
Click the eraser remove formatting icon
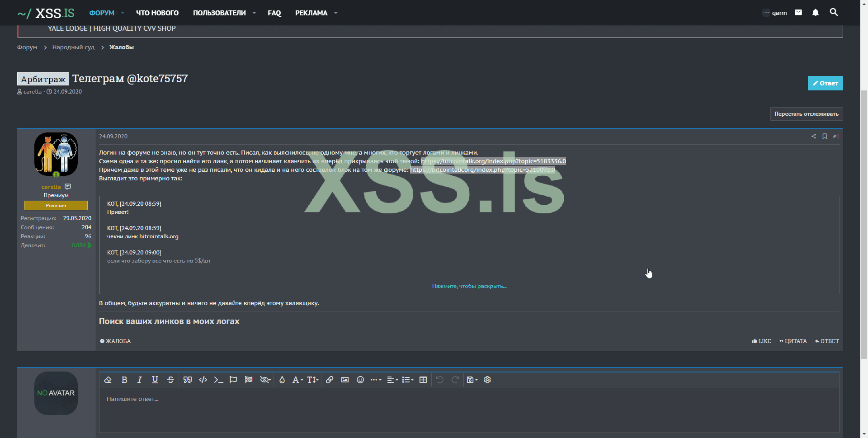(x=108, y=380)
